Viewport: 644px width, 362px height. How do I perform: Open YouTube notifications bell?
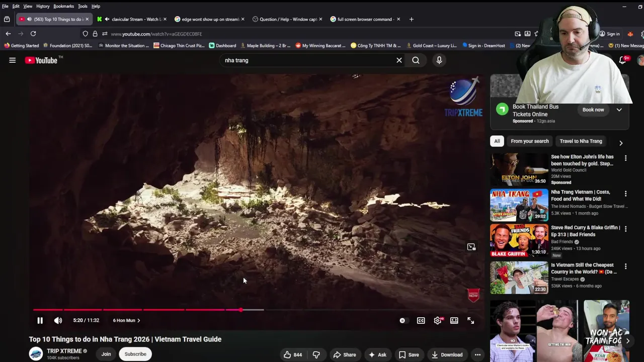pyautogui.click(x=623, y=60)
